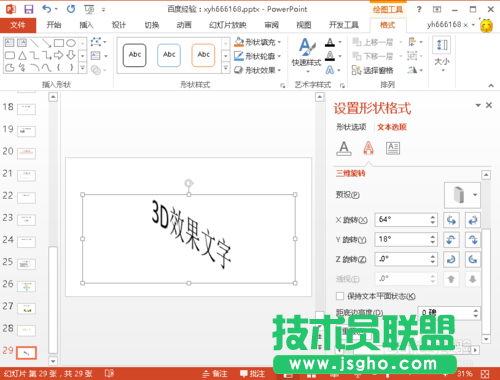The width and height of the screenshot is (500, 380).
Task: Select the oval shape in gallery
Action: 71,43
